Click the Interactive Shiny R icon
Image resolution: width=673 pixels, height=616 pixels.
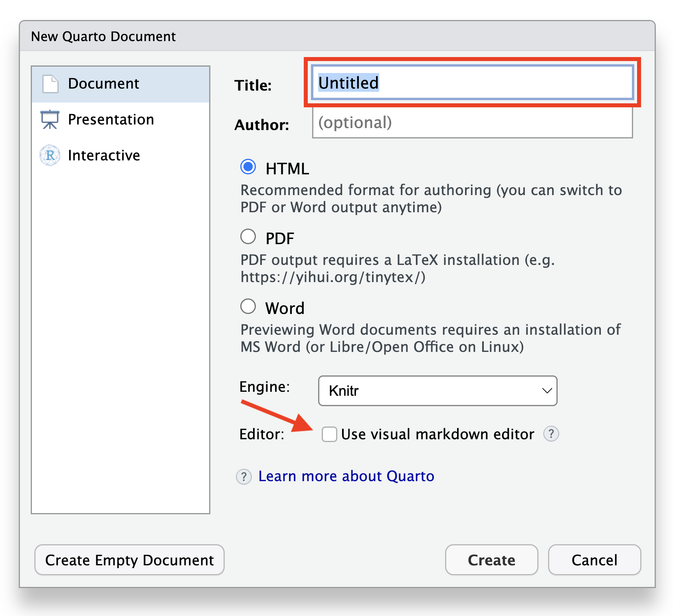click(50, 155)
